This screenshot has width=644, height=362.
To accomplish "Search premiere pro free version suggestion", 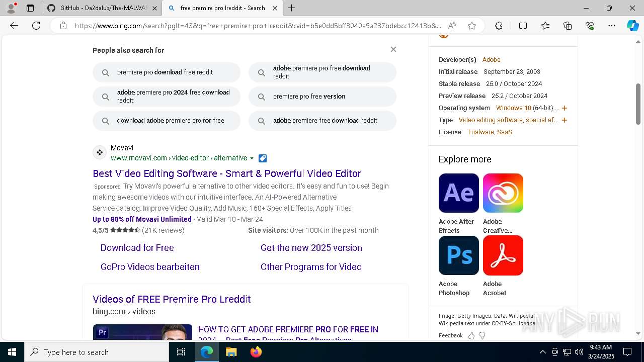I will tap(323, 97).
